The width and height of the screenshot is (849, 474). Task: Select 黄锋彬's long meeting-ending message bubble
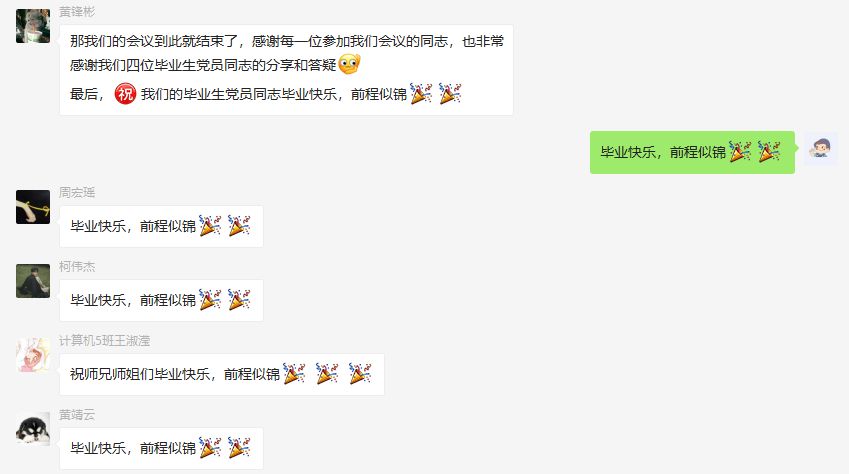[x=286, y=70]
